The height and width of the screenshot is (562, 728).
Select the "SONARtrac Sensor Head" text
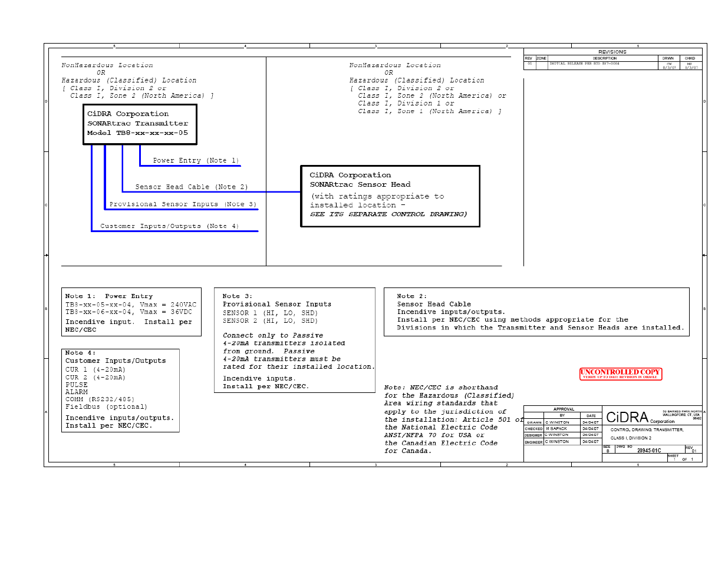click(360, 184)
